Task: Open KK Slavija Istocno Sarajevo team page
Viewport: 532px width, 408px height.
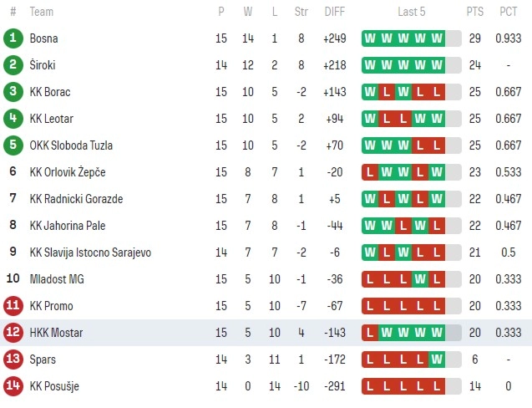Action: (90, 252)
